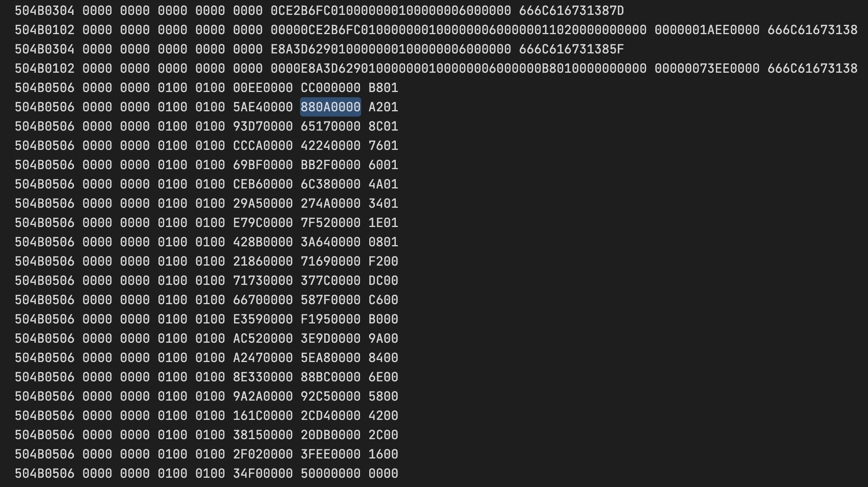The width and height of the screenshot is (868, 487).
Task: Click the highlighted 880A0000 hex value
Action: pyautogui.click(x=330, y=107)
